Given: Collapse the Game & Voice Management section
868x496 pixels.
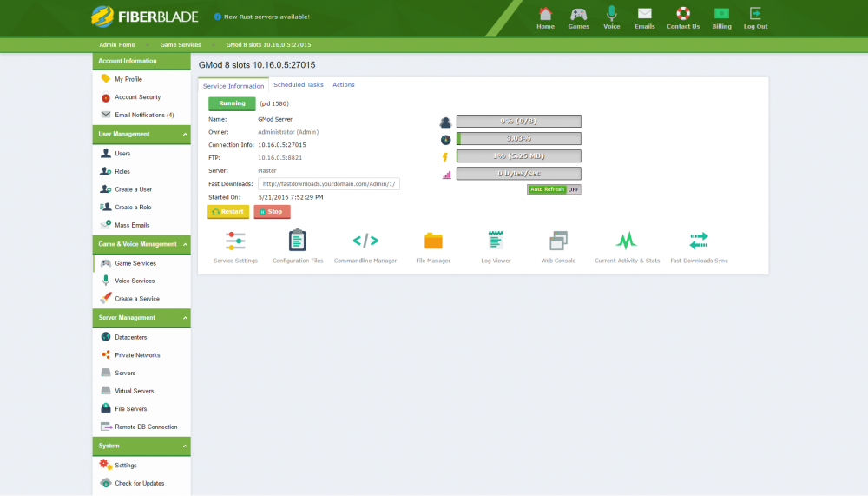Looking at the screenshot, I should pyautogui.click(x=185, y=245).
